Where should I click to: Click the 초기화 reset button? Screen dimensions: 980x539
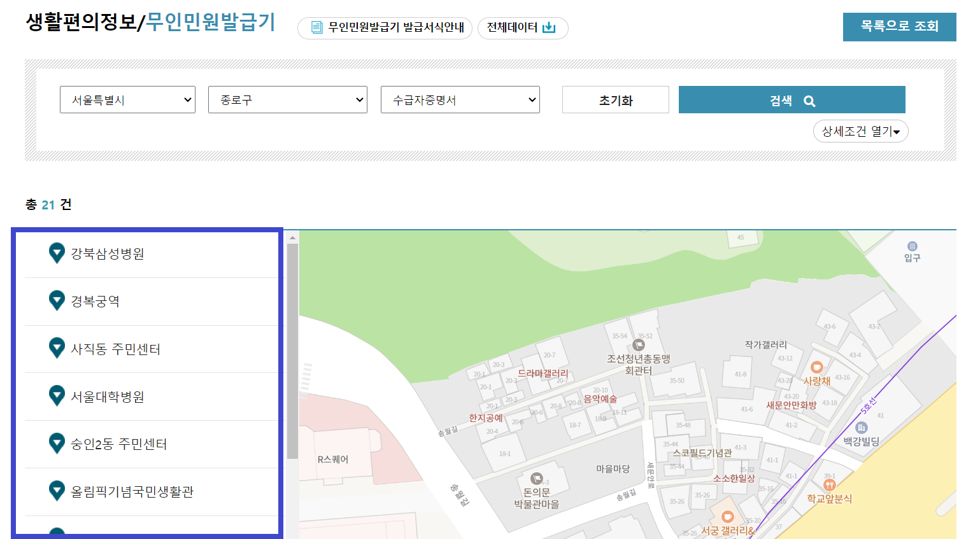click(x=614, y=99)
